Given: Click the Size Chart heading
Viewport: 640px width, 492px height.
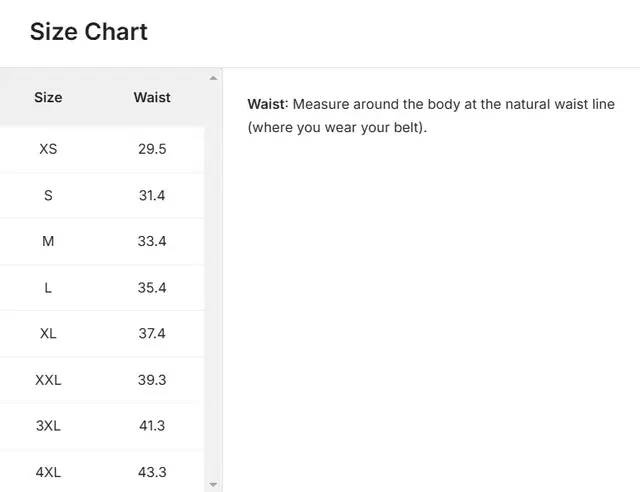Looking at the screenshot, I should click(88, 32).
